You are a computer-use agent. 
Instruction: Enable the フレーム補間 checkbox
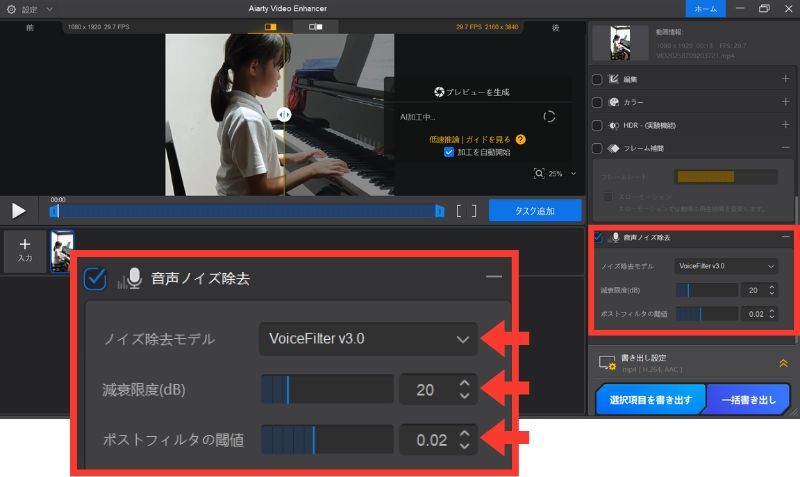pos(597,148)
